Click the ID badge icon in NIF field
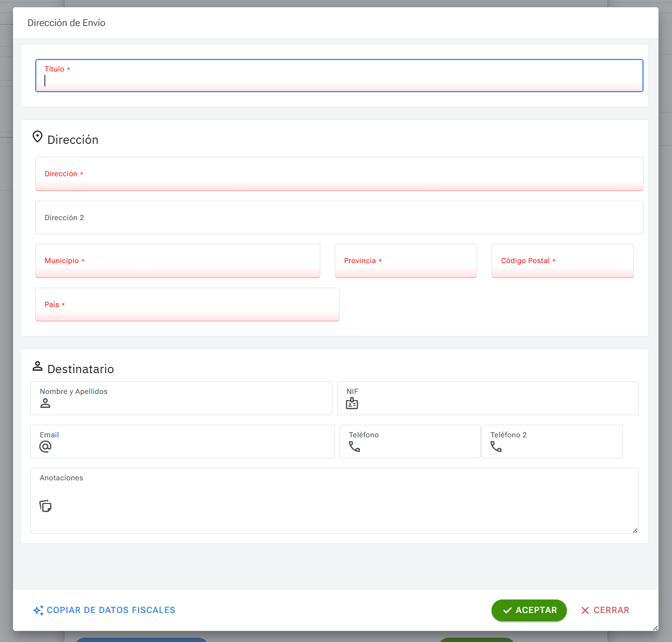Image resolution: width=672 pixels, height=642 pixels. (x=352, y=403)
